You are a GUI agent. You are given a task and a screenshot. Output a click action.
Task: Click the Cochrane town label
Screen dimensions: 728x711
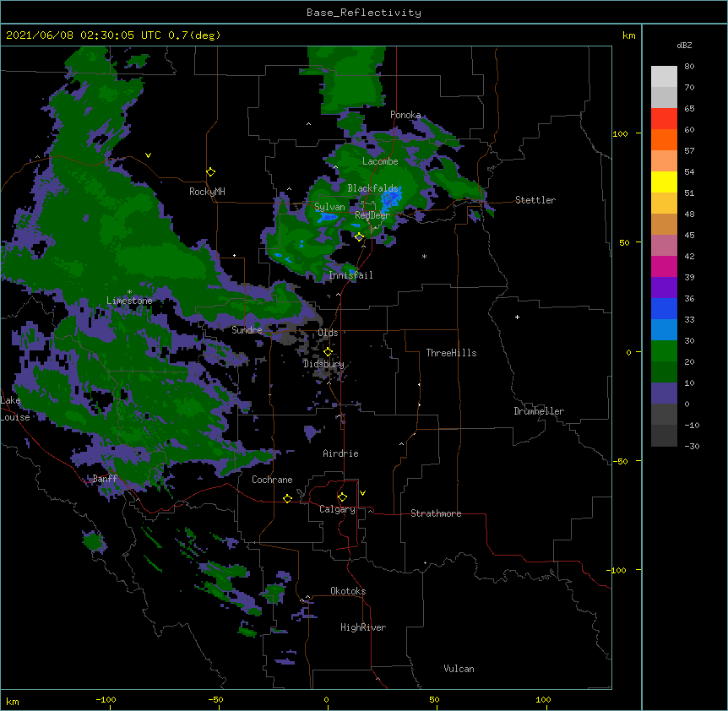click(272, 480)
